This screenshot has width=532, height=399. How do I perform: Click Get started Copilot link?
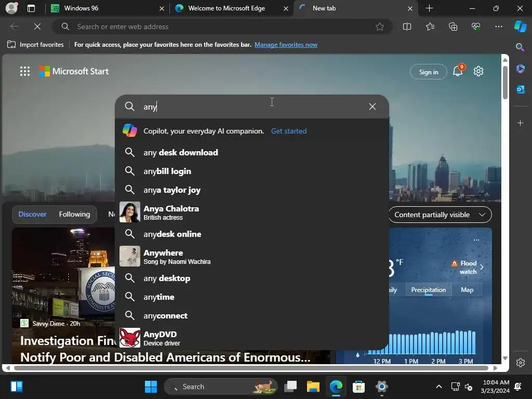coord(289,131)
